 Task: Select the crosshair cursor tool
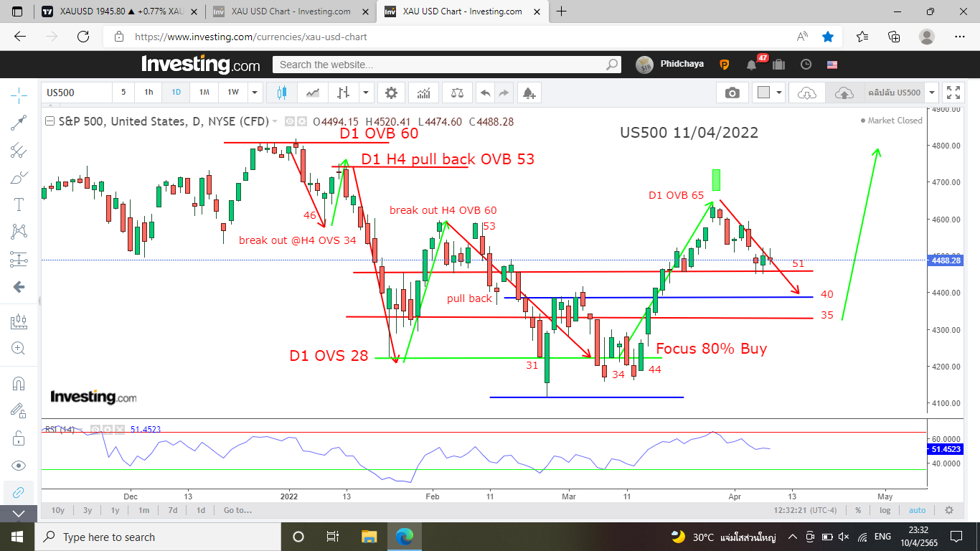19,95
